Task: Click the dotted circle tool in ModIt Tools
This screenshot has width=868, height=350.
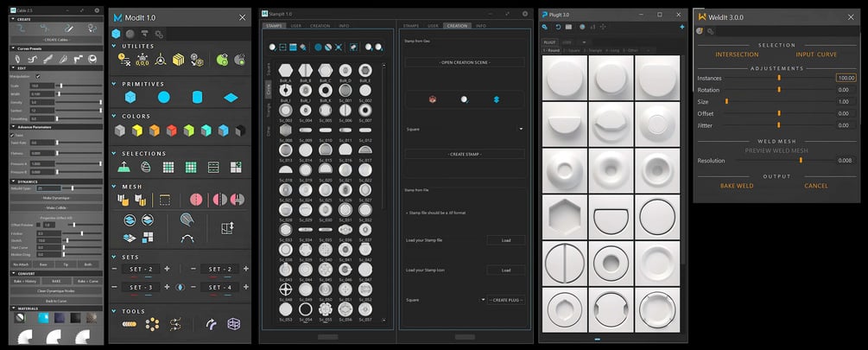Action: [152, 324]
